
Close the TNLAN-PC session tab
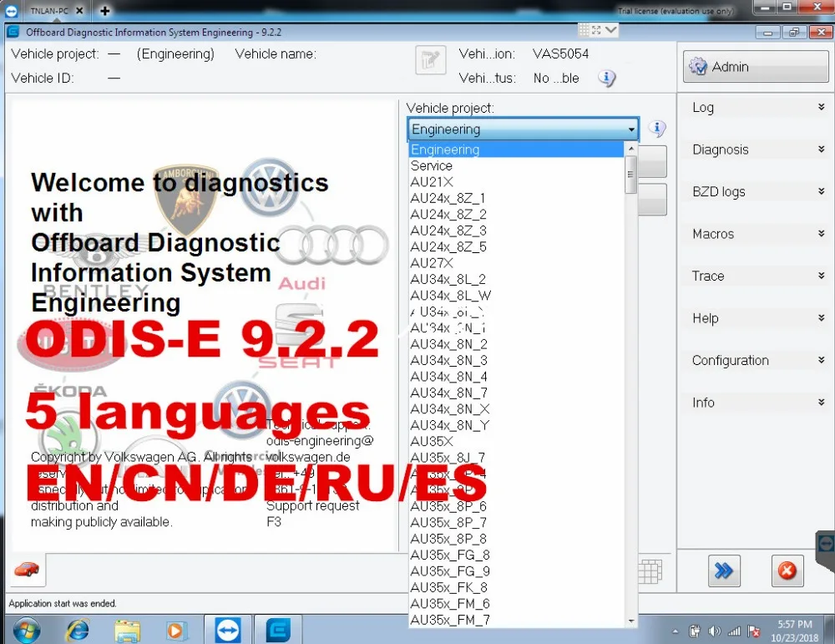79,10
